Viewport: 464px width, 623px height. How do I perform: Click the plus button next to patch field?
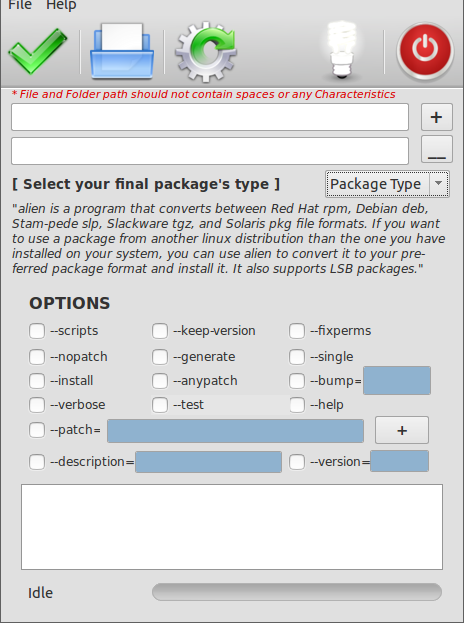[402, 430]
